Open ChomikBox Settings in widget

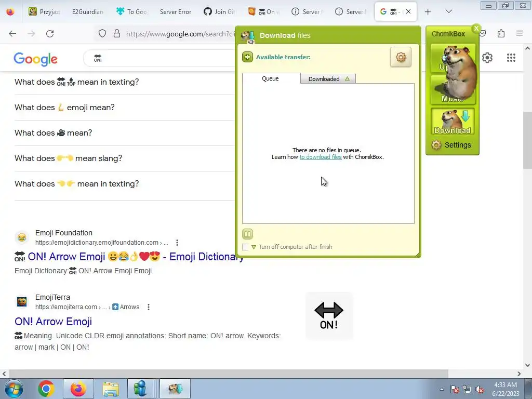(x=451, y=145)
